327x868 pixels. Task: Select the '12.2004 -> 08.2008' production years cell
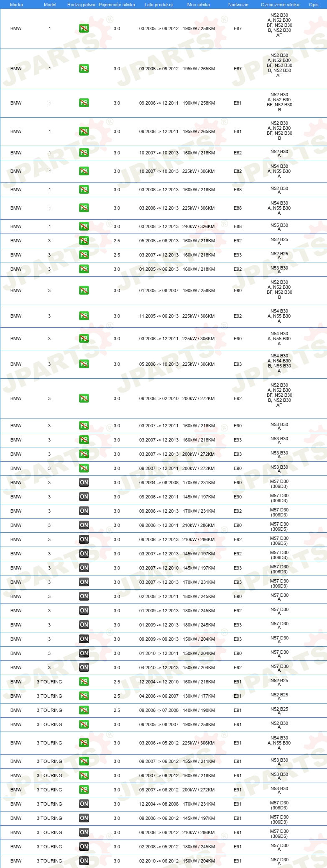[159, 804]
